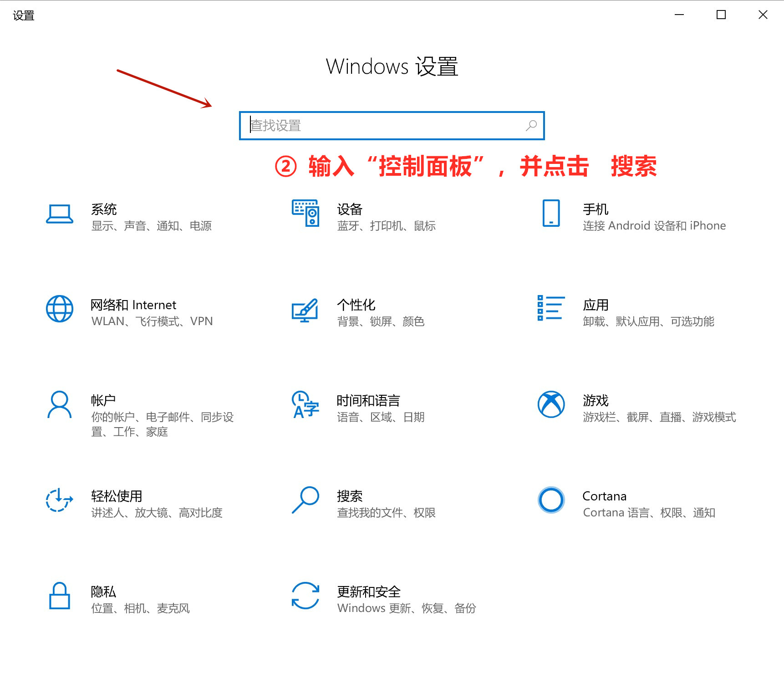
Task: Open the 搜索 category title
Action: [x=350, y=496]
